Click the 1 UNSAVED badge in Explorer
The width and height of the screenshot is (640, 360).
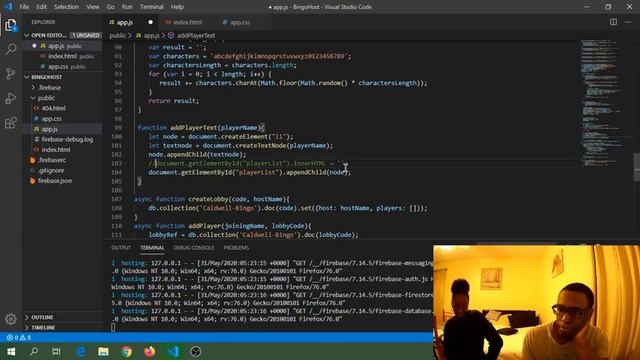[86, 35]
